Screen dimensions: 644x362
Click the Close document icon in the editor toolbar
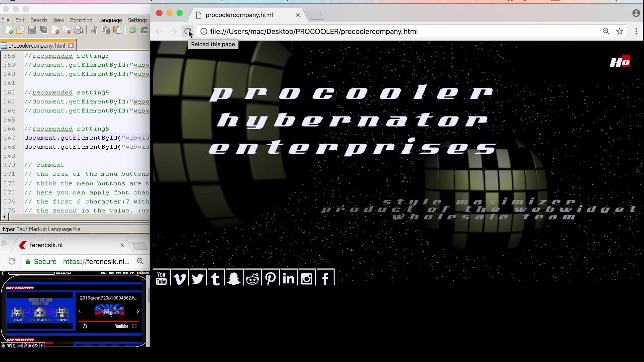(55, 30)
